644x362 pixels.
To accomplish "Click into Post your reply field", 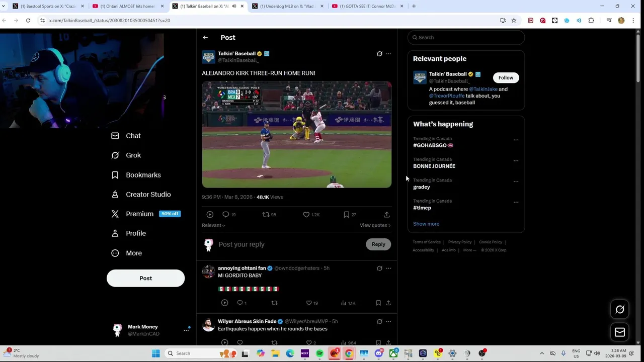I will pyautogui.click(x=289, y=244).
